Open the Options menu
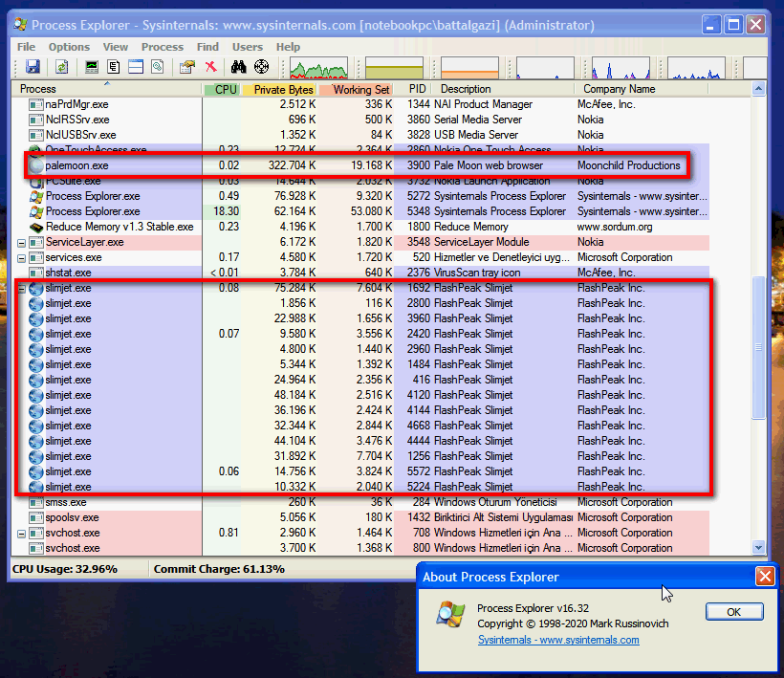Viewport: 784px width, 678px height. coord(69,47)
